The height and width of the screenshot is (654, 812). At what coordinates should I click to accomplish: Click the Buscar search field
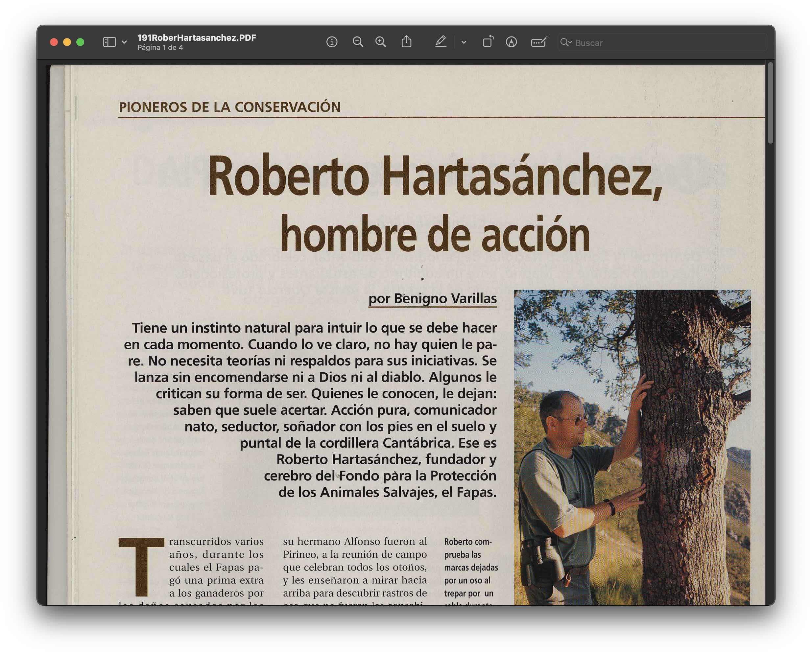662,42
